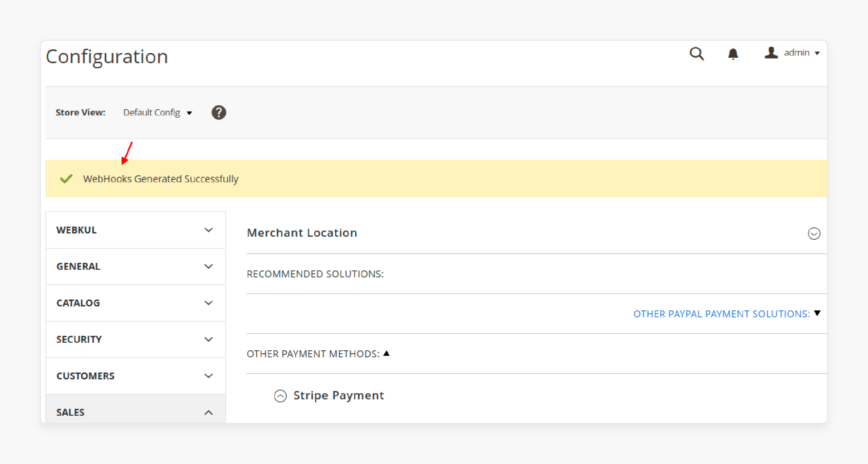Click the notification bell icon
This screenshot has width=868, height=464.
(x=733, y=53)
